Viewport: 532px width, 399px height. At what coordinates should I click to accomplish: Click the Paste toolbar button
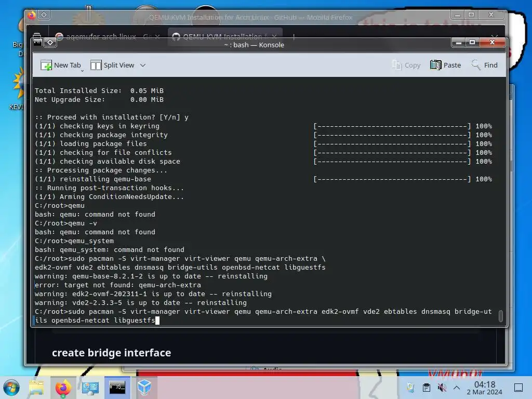(445, 65)
